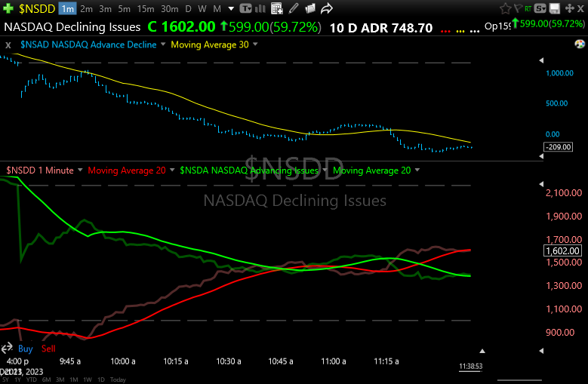Image resolution: width=588 pixels, height=384 pixels.
Task: Choose the YTD range at bottom
Action: point(32,379)
